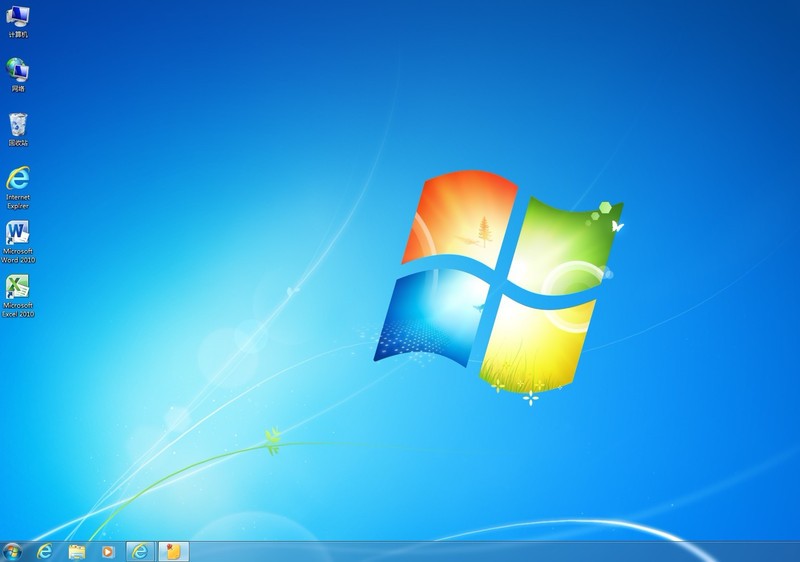Switch to the Sticky Notes taskbar item
The image size is (800, 562).
173,551
